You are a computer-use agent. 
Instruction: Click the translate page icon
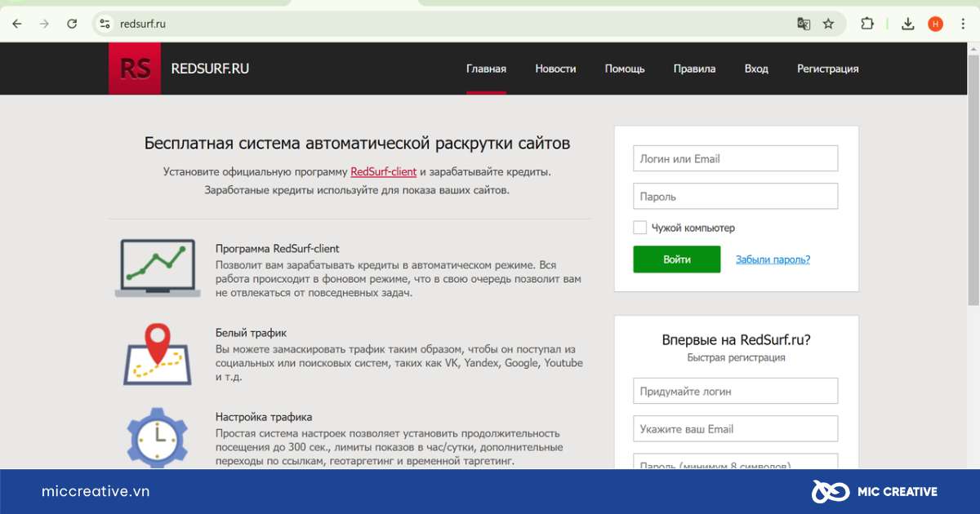[804, 24]
